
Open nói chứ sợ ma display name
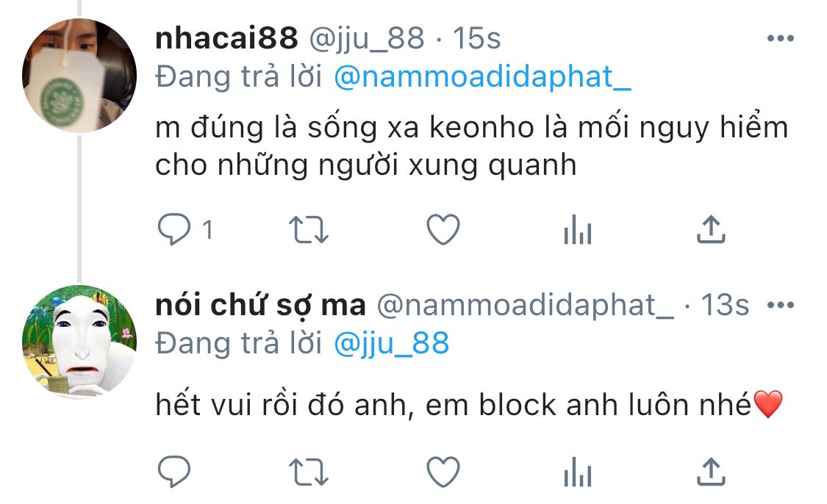pyautogui.click(x=260, y=305)
